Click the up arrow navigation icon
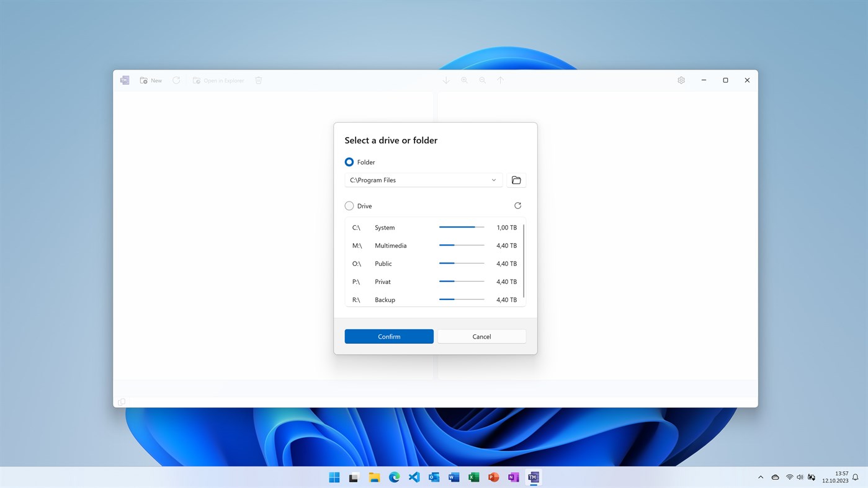Screen dimensions: 868x488 500,81
